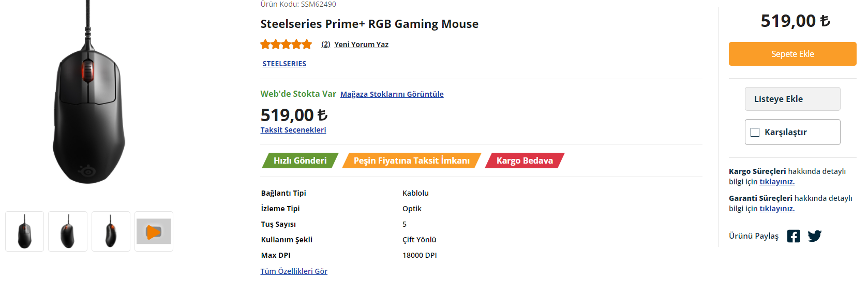Open Taksit Seçenekleri installment options
Image resolution: width=868 pixels, height=292 pixels.
click(293, 130)
